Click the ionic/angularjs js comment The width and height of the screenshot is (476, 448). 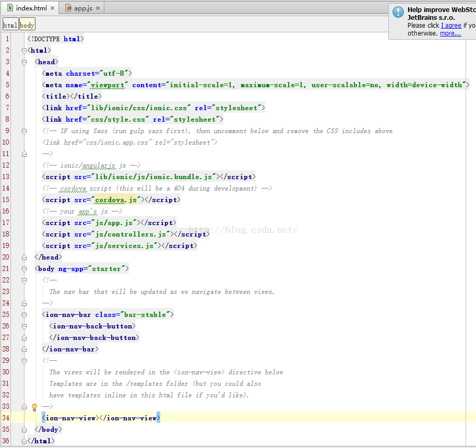(x=91, y=165)
